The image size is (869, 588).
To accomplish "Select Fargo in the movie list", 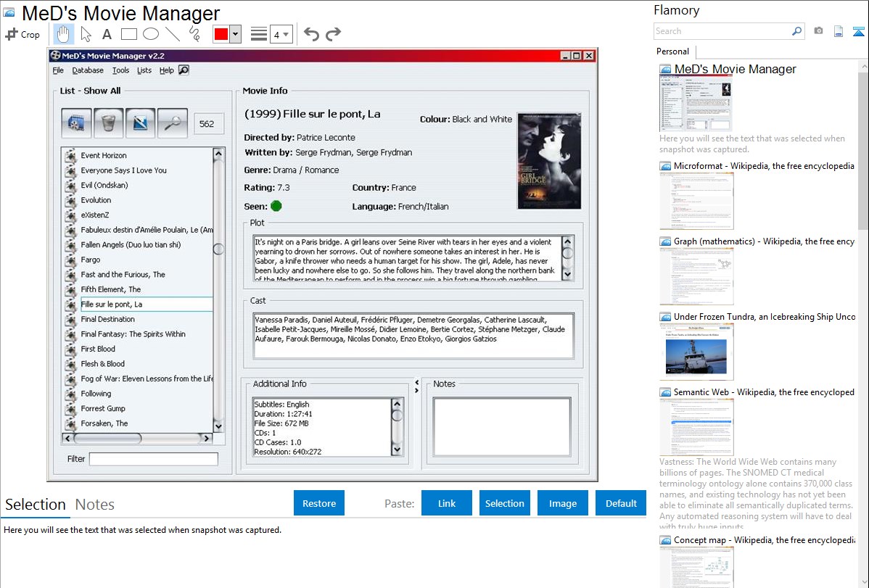I will 91,260.
